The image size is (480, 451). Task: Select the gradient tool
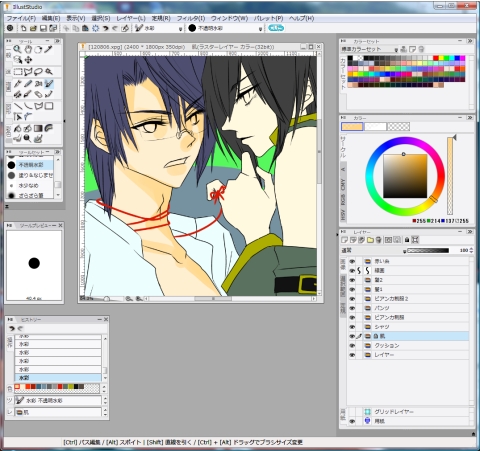point(38,128)
